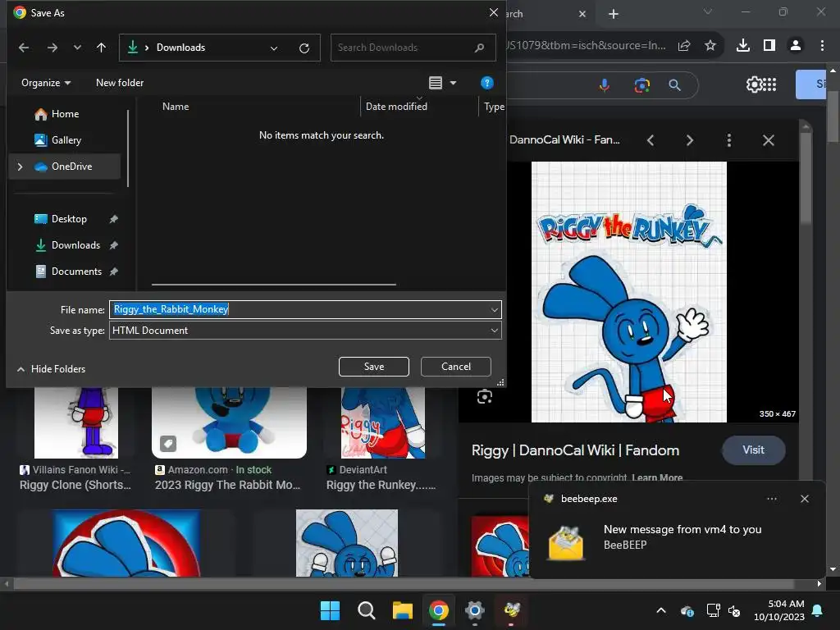The image size is (840, 630).
Task: Click Save button
Action: [x=374, y=367]
